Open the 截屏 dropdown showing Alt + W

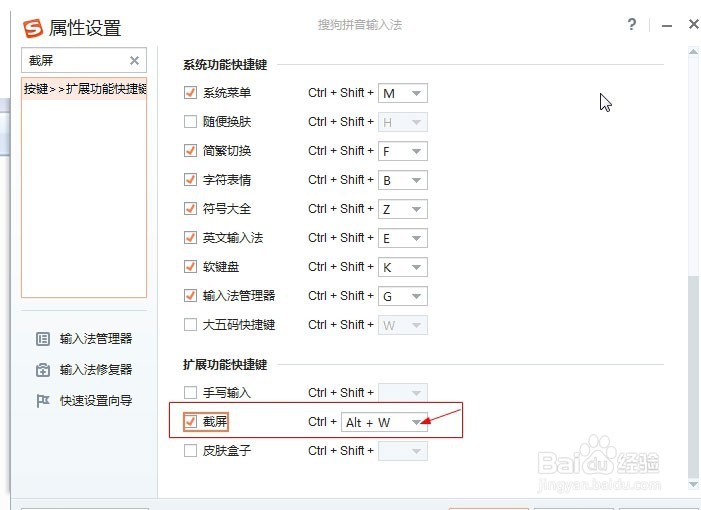pos(384,422)
